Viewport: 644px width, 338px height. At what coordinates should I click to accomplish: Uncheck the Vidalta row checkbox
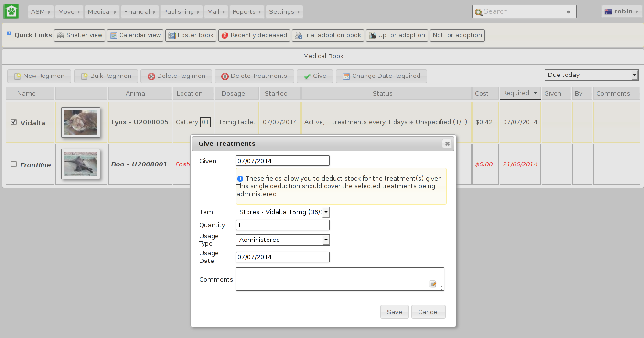[14, 122]
